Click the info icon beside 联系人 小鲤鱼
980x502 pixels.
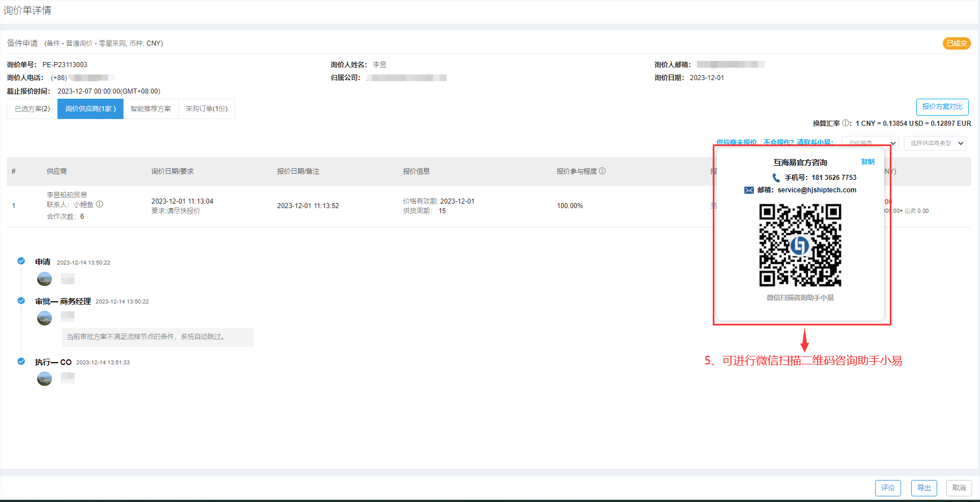pyautogui.click(x=99, y=204)
